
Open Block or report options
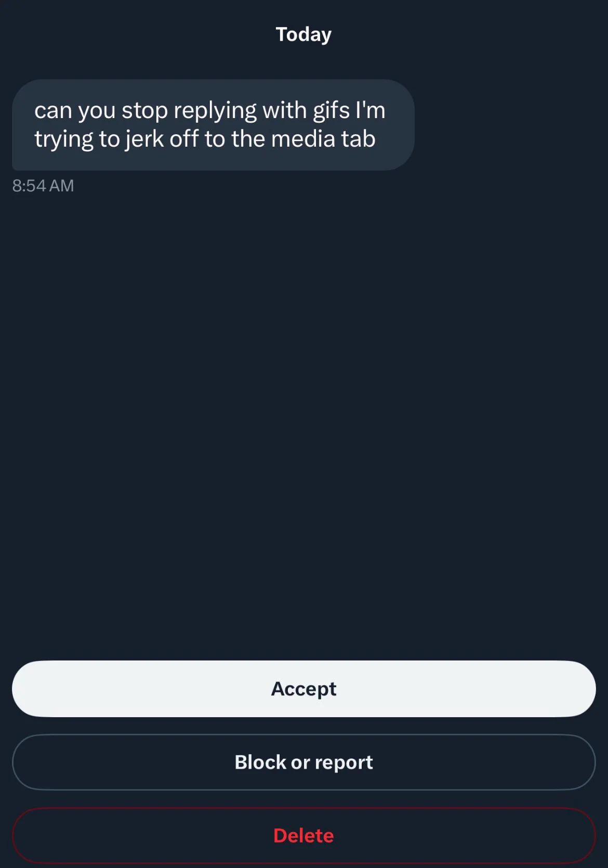click(303, 762)
